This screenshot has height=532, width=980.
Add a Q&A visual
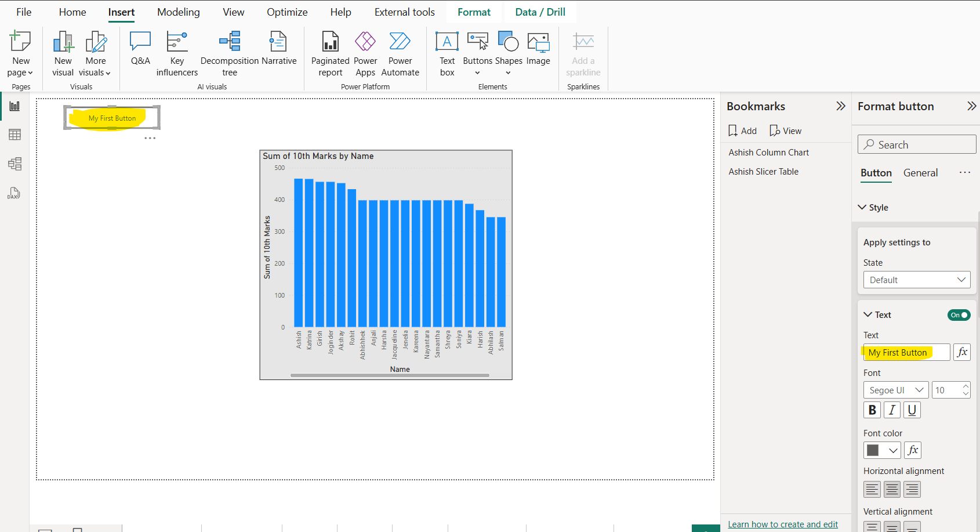[140, 52]
